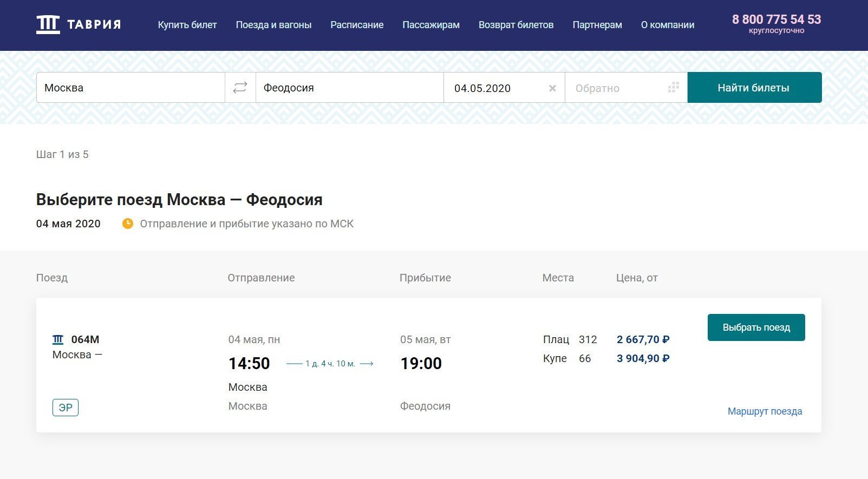
Task: Click the Поезд column header
Action: coord(52,278)
